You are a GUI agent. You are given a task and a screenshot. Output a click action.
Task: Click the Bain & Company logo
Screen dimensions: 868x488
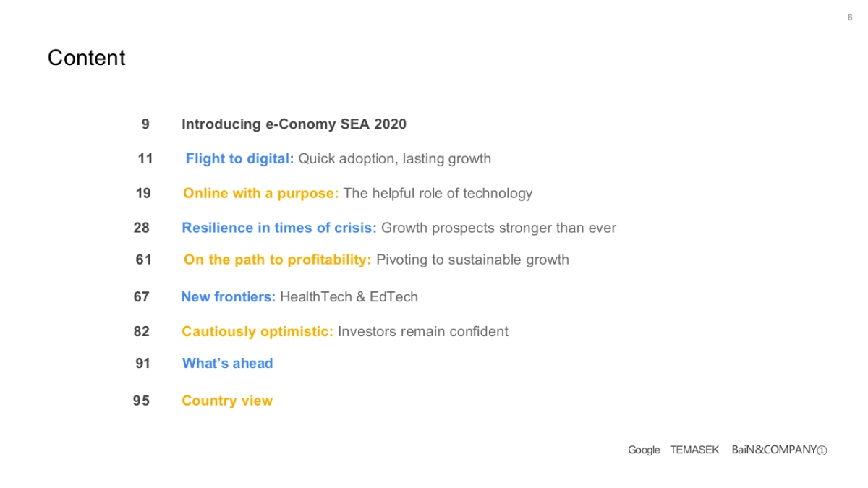coord(779,450)
